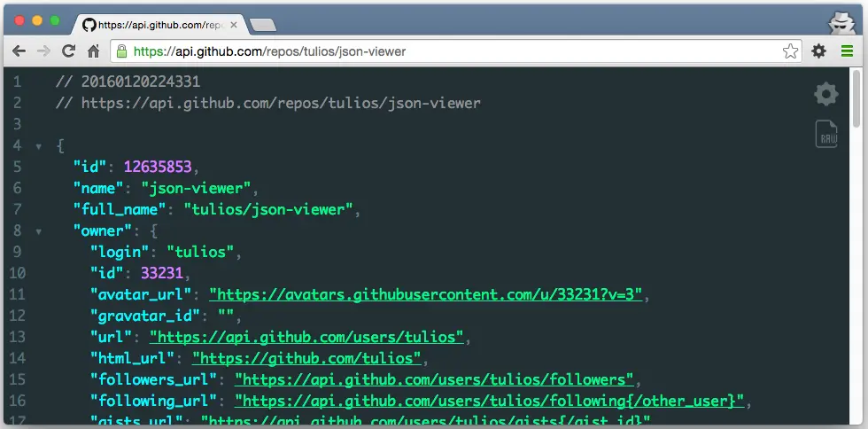Click the "tulios/json-viewer" full_name value

tap(268, 209)
